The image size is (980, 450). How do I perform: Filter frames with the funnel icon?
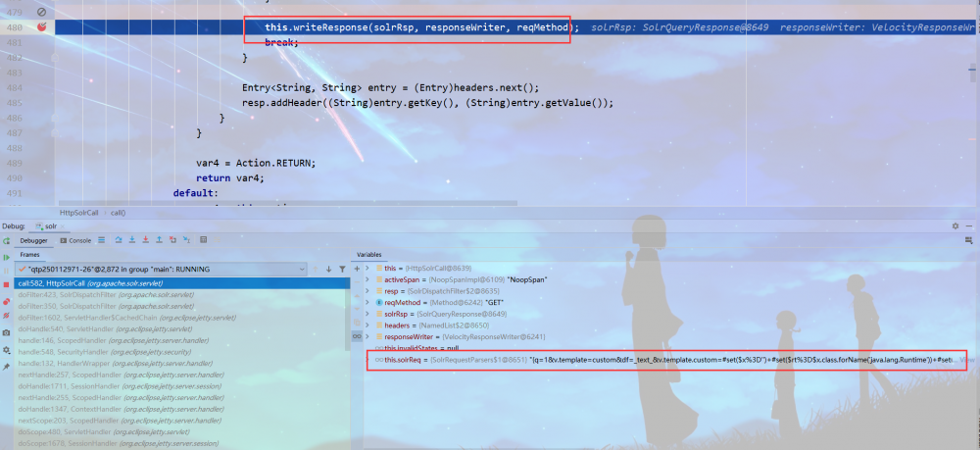pos(342,270)
